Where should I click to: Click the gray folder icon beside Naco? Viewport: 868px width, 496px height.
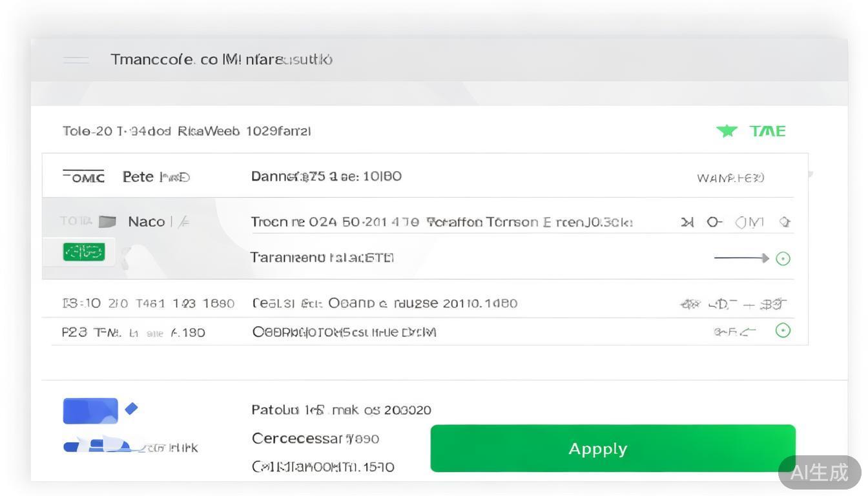(x=107, y=222)
